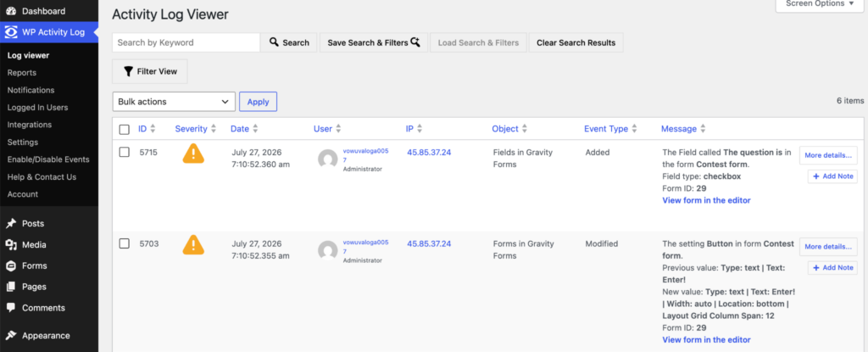Open Integrations submenu item
The image size is (868, 352).
30,125
